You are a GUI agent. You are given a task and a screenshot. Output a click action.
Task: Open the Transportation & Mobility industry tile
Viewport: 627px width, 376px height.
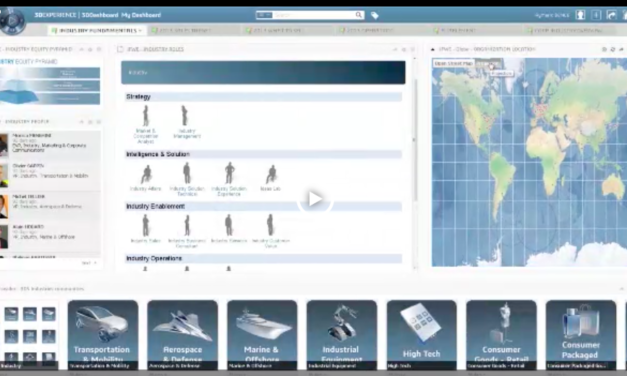[x=103, y=335]
